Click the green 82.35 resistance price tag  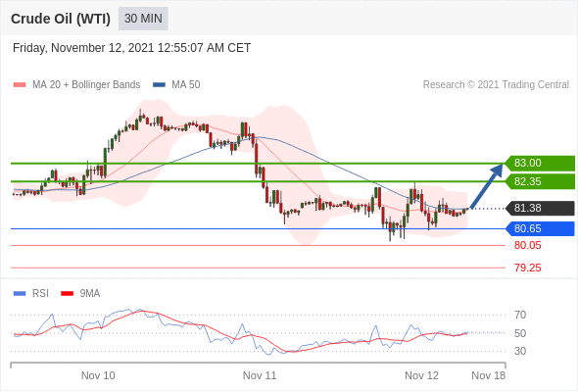click(540, 181)
